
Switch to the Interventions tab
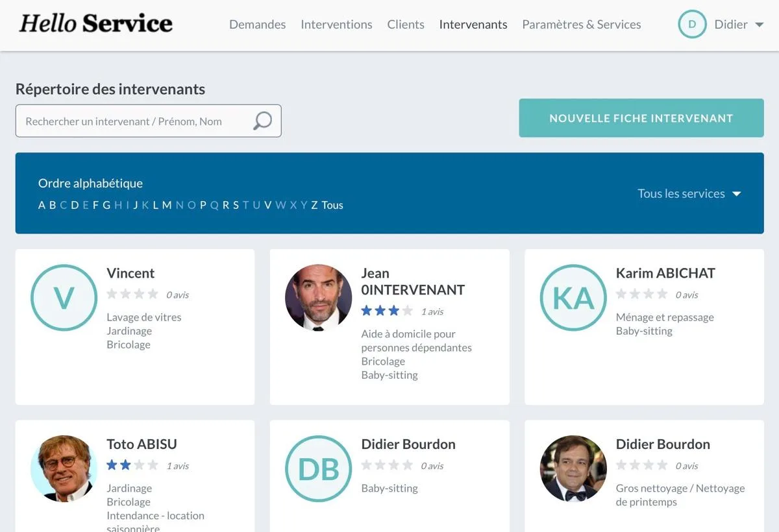click(x=336, y=25)
